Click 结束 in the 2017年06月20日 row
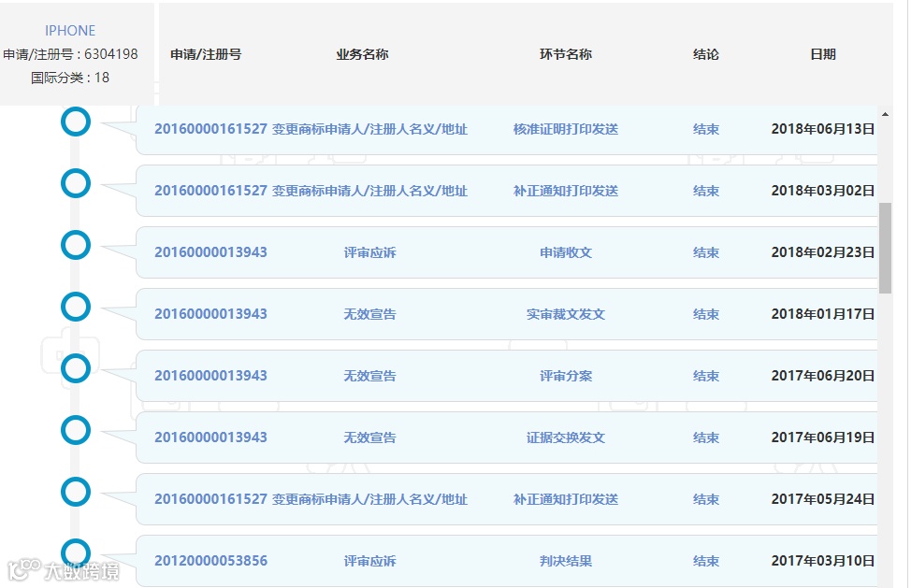The width and height of the screenshot is (911, 588). pyautogui.click(x=706, y=376)
